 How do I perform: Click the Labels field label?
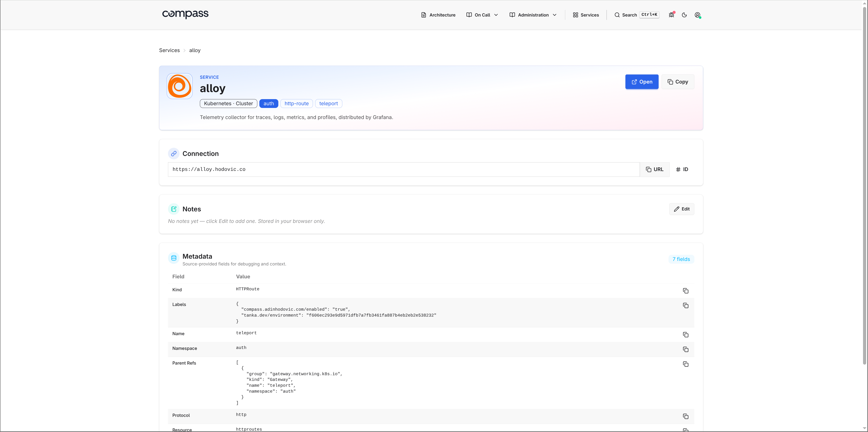(179, 305)
